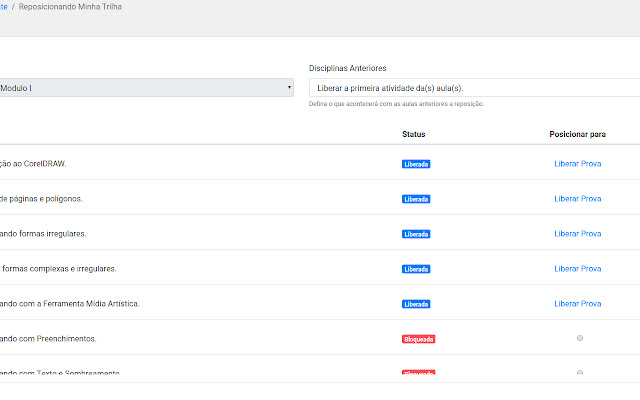Expand the Disciplinas Anteriores dropdown
Image resolution: width=640 pixels, height=400 pixels.
[x=470, y=88]
